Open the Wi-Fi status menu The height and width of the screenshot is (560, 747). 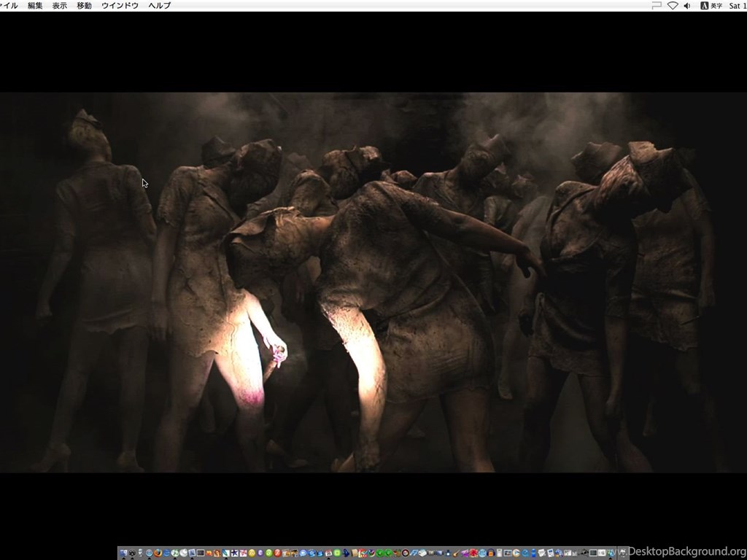(673, 6)
